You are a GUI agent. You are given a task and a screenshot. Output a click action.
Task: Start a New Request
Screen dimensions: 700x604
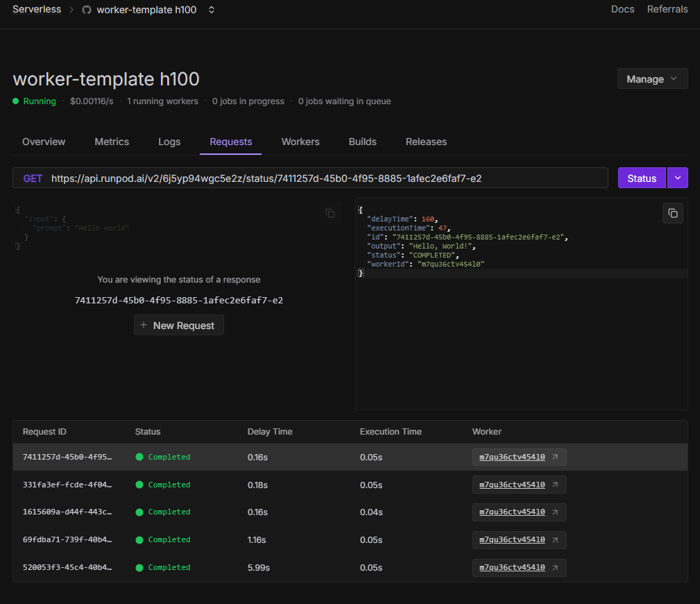(x=179, y=326)
